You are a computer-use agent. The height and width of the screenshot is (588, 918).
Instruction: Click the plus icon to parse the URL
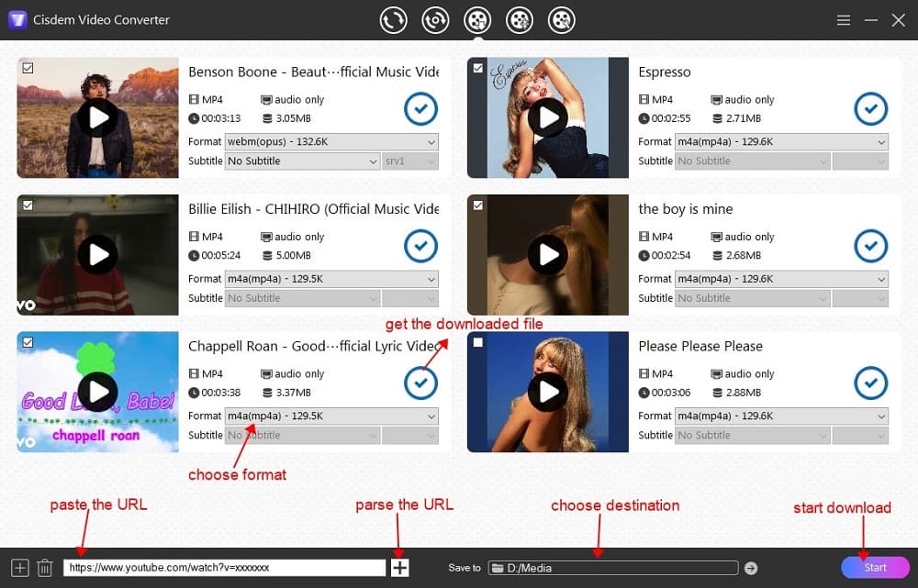tap(399, 567)
